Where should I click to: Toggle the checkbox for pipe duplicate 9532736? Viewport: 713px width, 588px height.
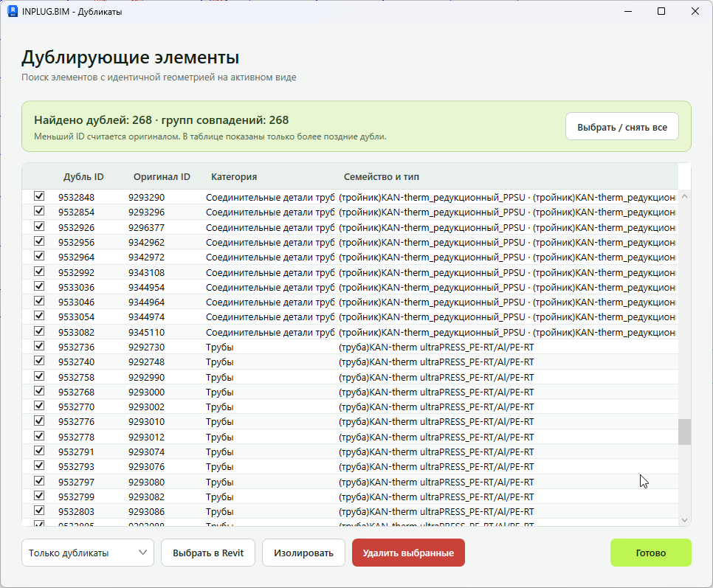click(39, 346)
